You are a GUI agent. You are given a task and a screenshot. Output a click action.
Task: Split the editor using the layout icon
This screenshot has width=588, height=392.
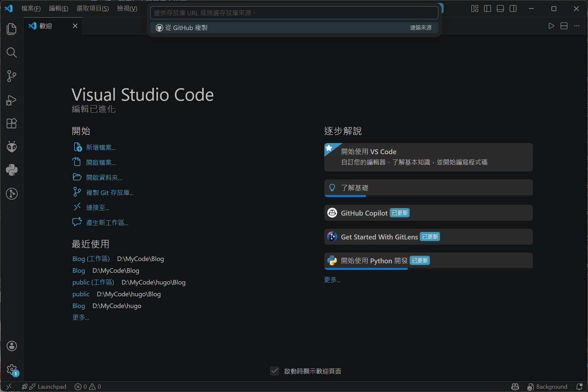pyautogui.click(x=564, y=26)
